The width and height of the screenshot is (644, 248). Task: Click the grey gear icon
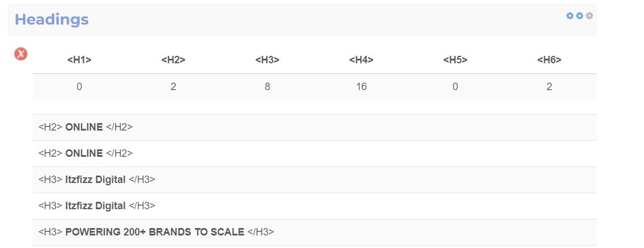coord(589,15)
